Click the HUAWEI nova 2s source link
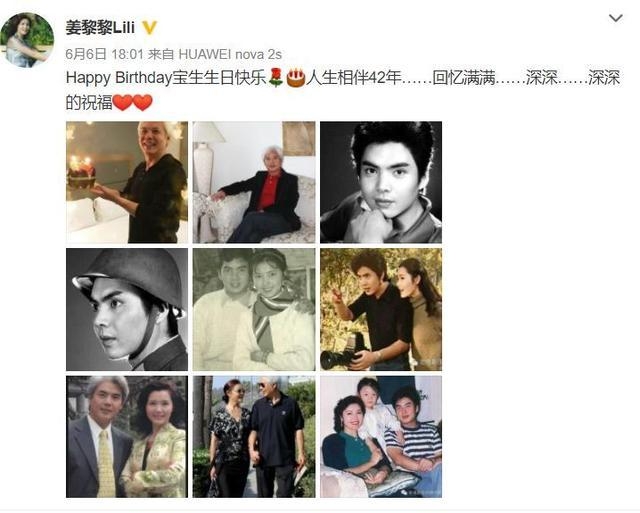 point(230,54)
